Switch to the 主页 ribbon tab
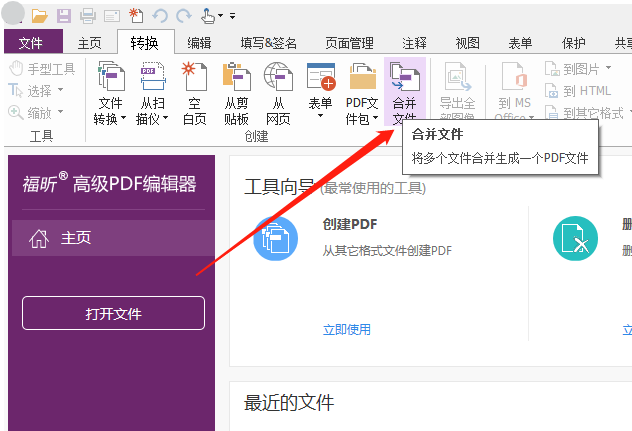This screenshot has width=632, height=431. tap(89, 43)
